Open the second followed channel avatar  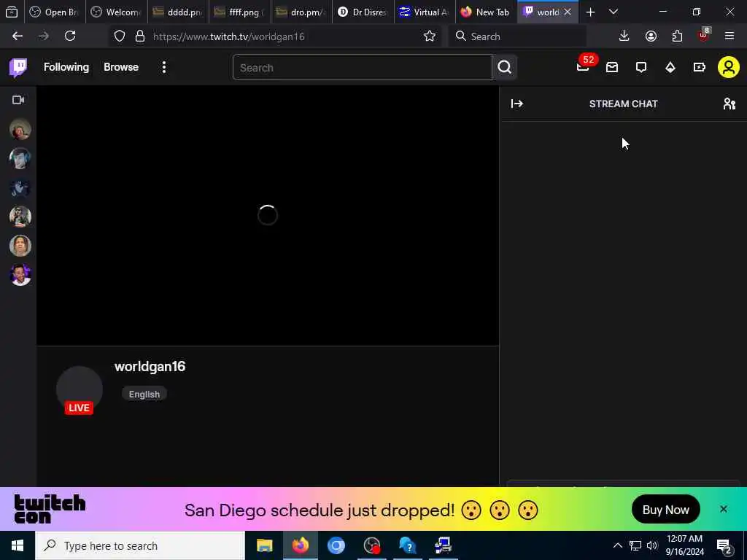click(x=20, y=158)
